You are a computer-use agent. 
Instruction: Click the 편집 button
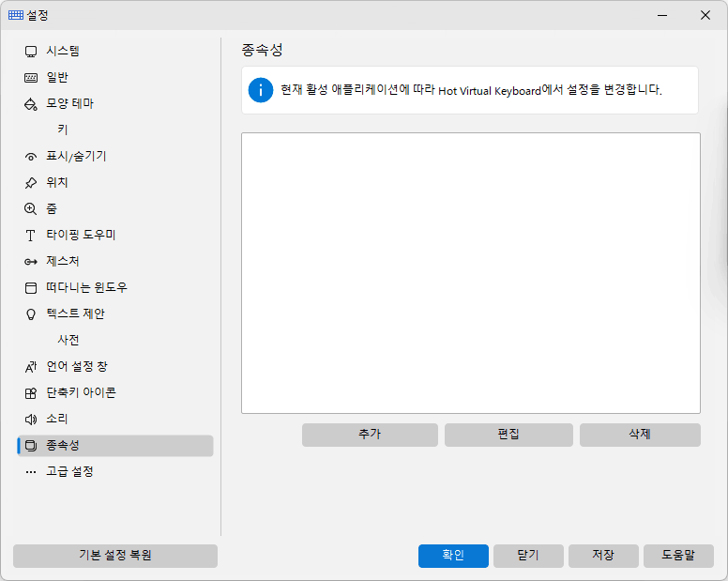point(508,435)
